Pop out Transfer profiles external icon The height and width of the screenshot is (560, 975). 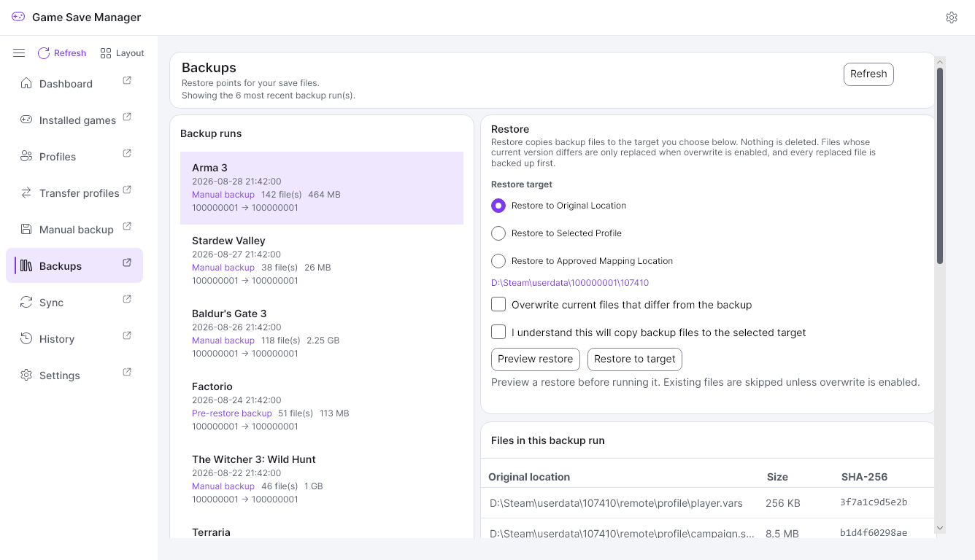127,190
